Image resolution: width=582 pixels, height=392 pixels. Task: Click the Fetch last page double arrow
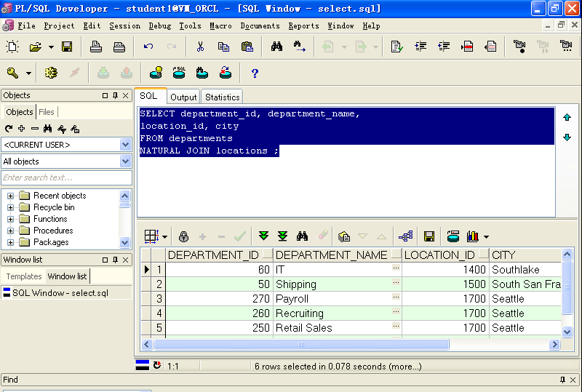pyautogui.click(x=283, y=236)
